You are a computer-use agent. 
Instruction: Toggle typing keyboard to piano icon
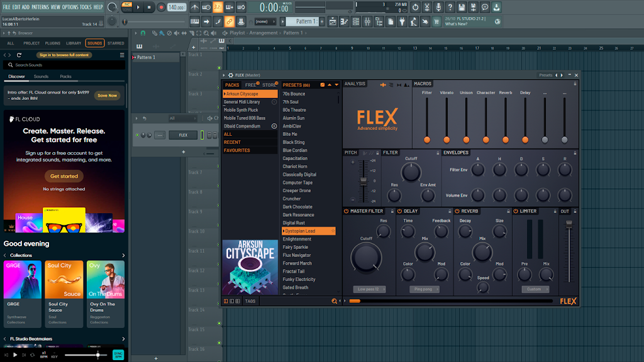[195, 21]
